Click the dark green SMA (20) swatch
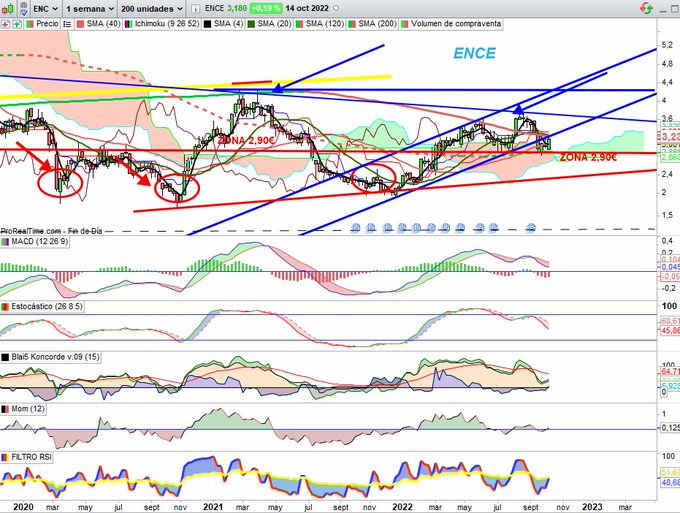The height and width of the screenshot is (513, 680). pos(251,24)
